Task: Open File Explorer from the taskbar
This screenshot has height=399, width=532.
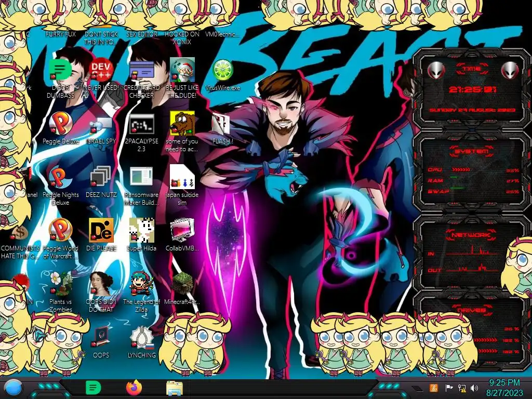Action: tap(175, 388)
